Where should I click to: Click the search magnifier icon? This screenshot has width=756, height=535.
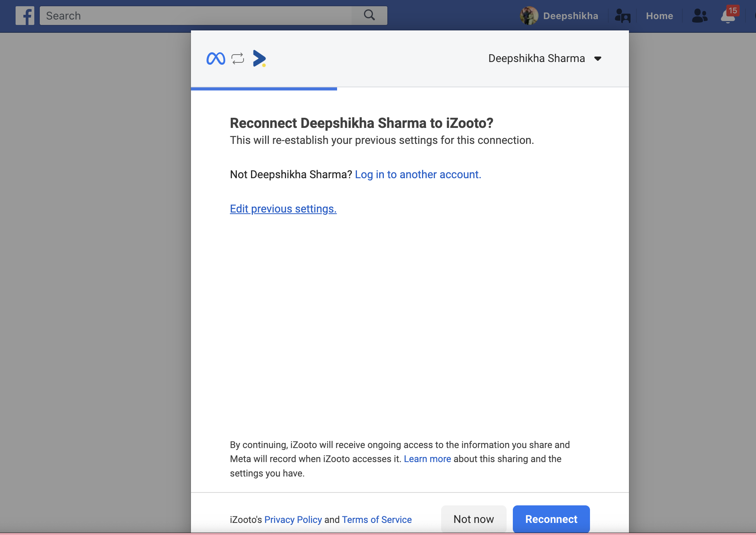tap(369, 16)
